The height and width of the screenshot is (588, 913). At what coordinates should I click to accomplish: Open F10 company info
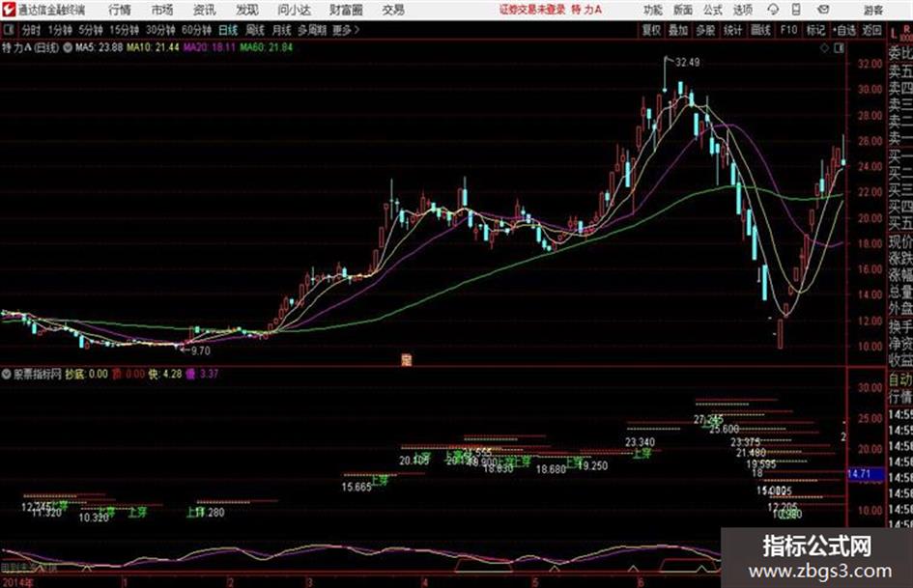788,30
